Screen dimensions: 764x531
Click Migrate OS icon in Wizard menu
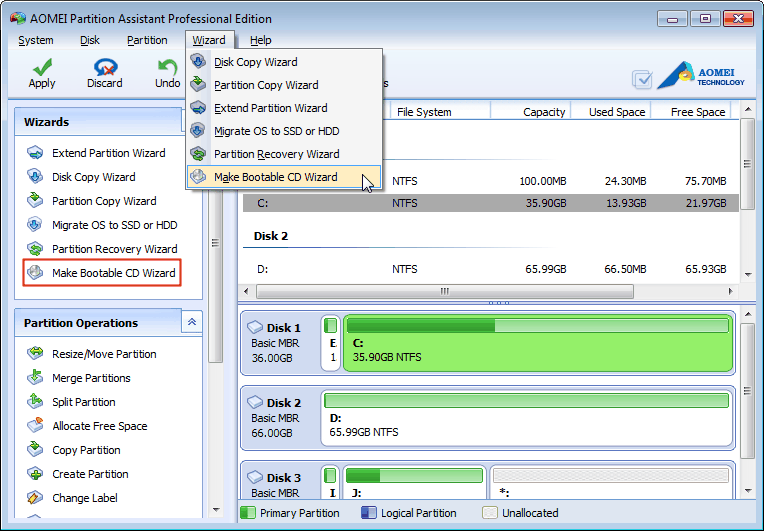pyautogui.click(x=198, y=131)
